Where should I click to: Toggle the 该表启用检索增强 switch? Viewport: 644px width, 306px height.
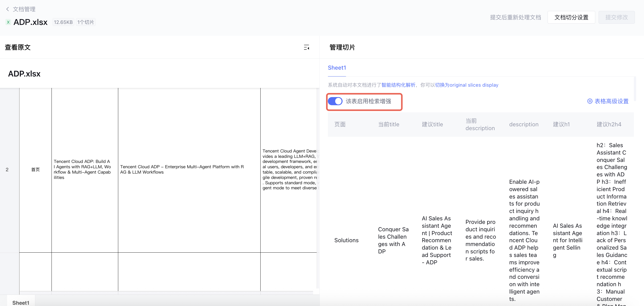335,101
